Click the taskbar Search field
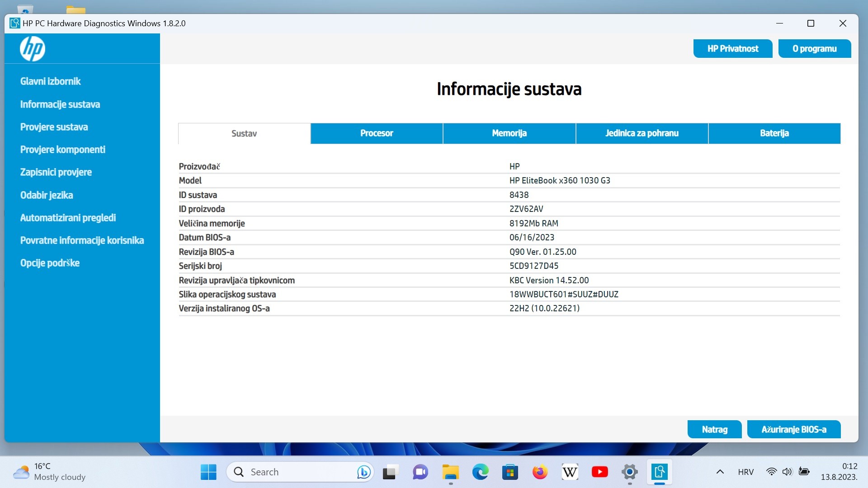Screen dimensions: 868x488 (x=300, y=472)
